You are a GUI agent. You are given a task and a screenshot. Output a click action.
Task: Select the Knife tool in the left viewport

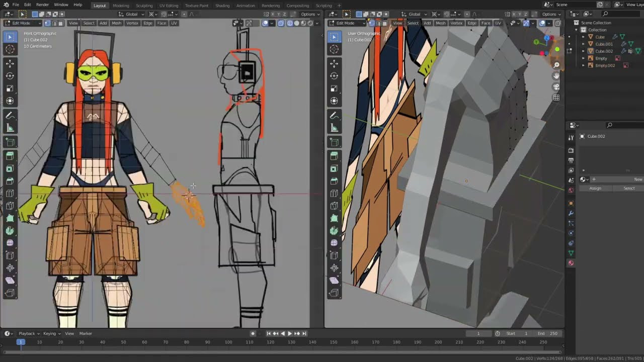(x=10, y=206)
